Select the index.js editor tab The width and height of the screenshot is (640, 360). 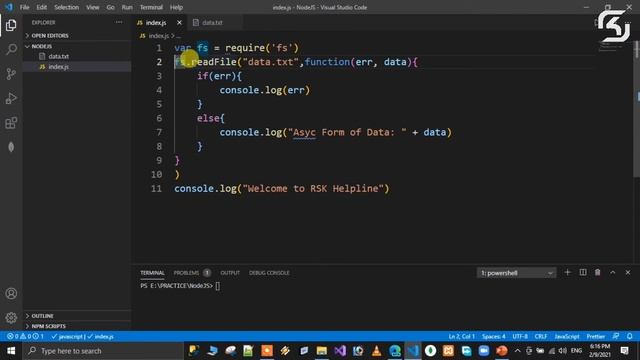click(156, 22)
